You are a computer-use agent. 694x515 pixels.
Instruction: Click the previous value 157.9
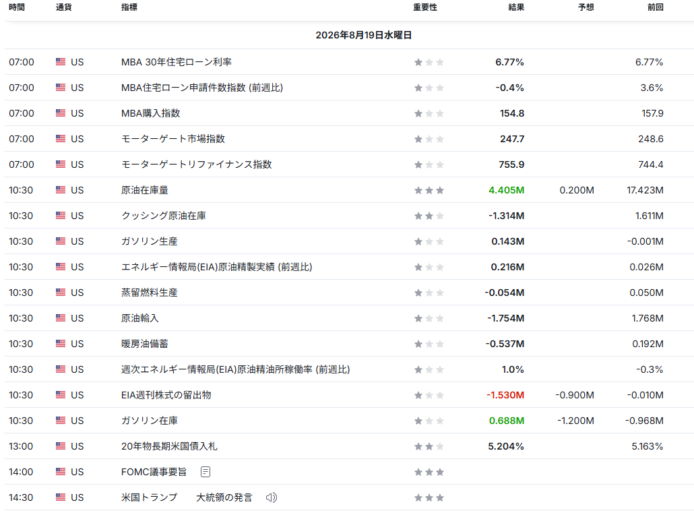652,113
